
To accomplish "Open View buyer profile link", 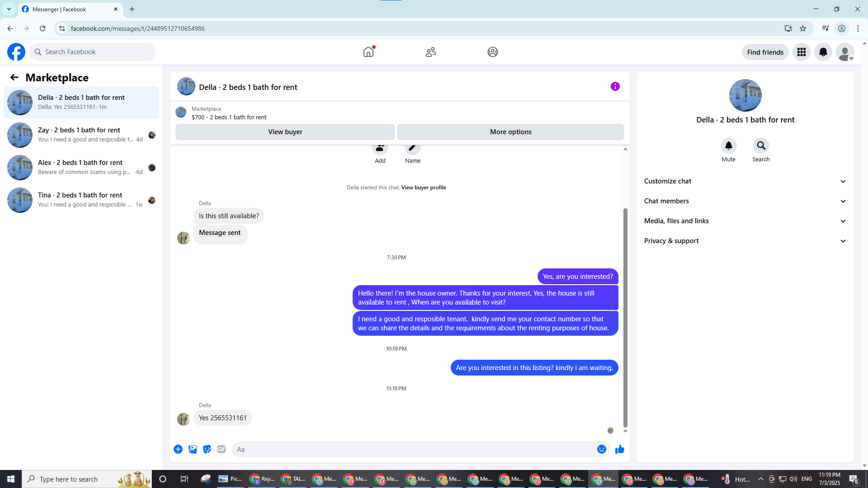I will 423,188.
